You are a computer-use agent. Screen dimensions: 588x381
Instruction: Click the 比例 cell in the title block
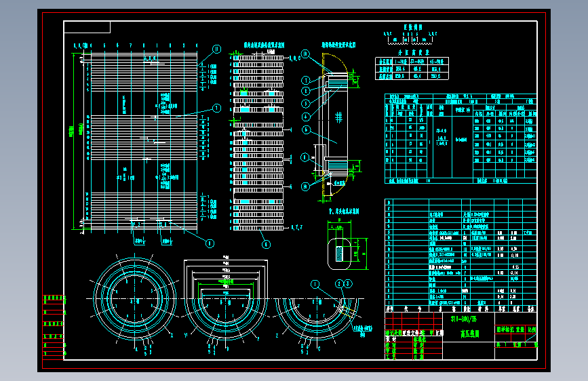[532, 329]
